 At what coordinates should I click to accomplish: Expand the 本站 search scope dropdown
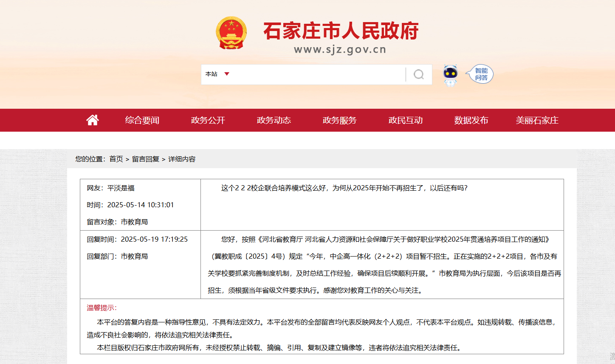click(217, 74)
